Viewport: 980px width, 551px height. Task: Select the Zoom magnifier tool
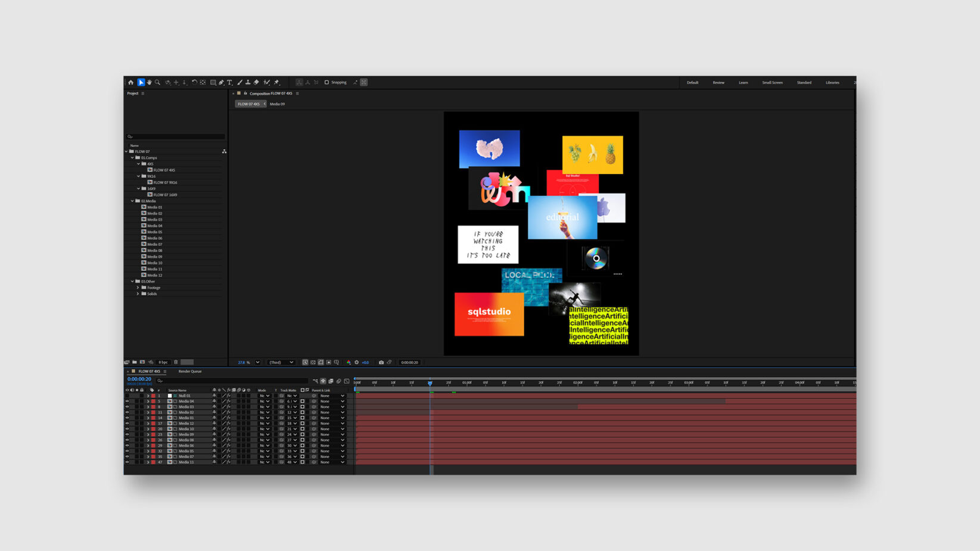[x=157, y=83]
